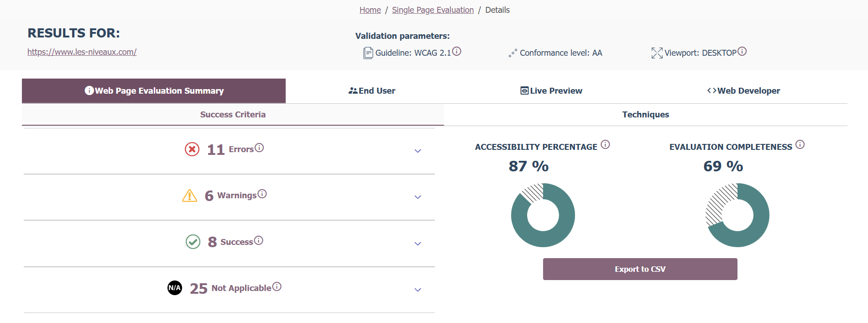Open the les-niveaux.com URL link
The height and width of the screenshot is (323, 868).
point(82,52)
